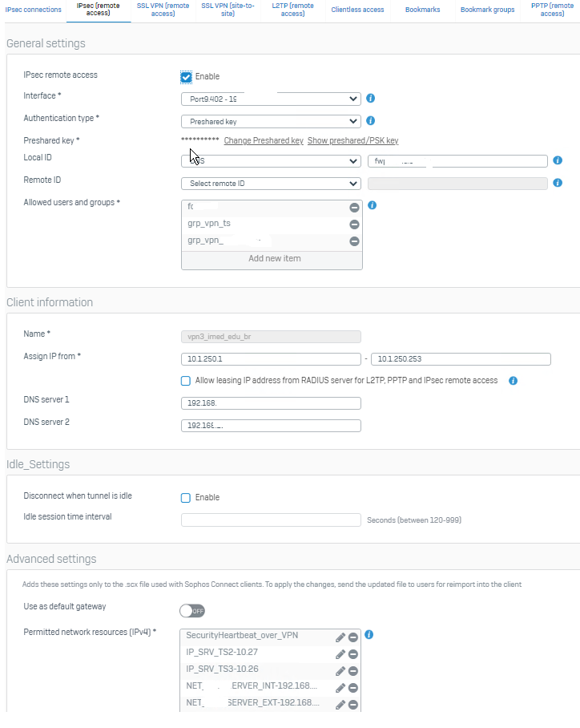This screenshot has height=728, width=580.
Task: Open Bookmark groups tab
Action: 488,10
